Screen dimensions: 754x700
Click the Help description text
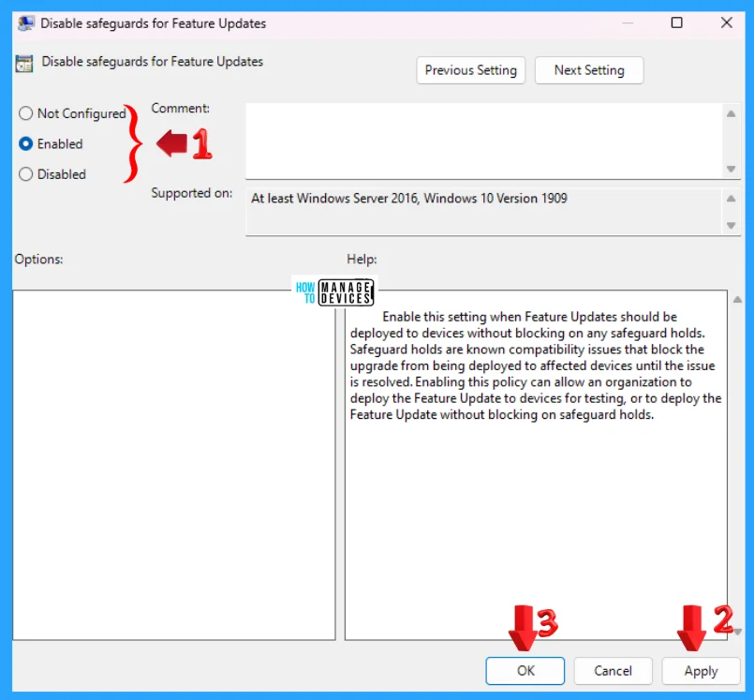[535, 365]
